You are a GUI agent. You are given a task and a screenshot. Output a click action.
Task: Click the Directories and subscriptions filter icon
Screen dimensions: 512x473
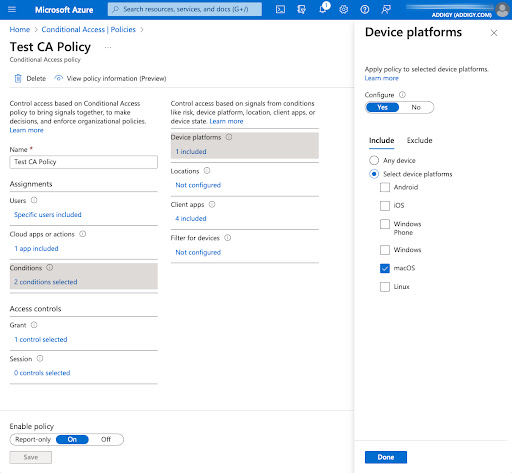pyautogui.click(x=301, y=9)
